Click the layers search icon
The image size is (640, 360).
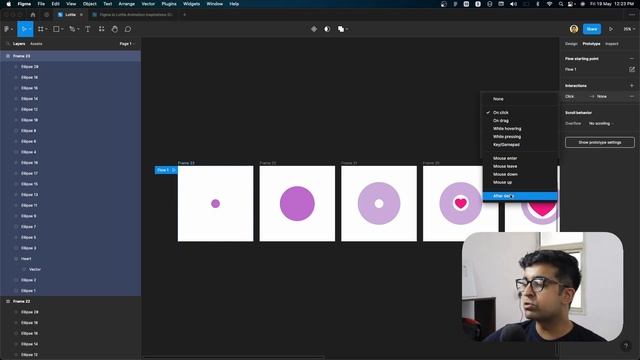click(7, 44)
